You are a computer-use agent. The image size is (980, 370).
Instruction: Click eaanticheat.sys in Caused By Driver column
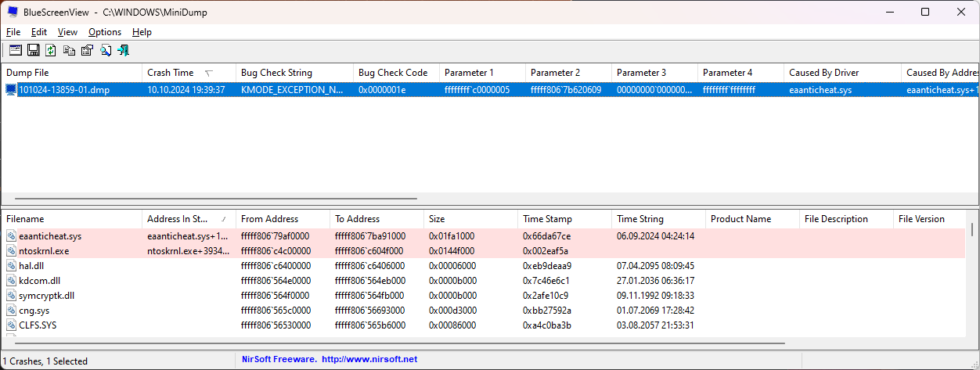click(x=820, y=90)
